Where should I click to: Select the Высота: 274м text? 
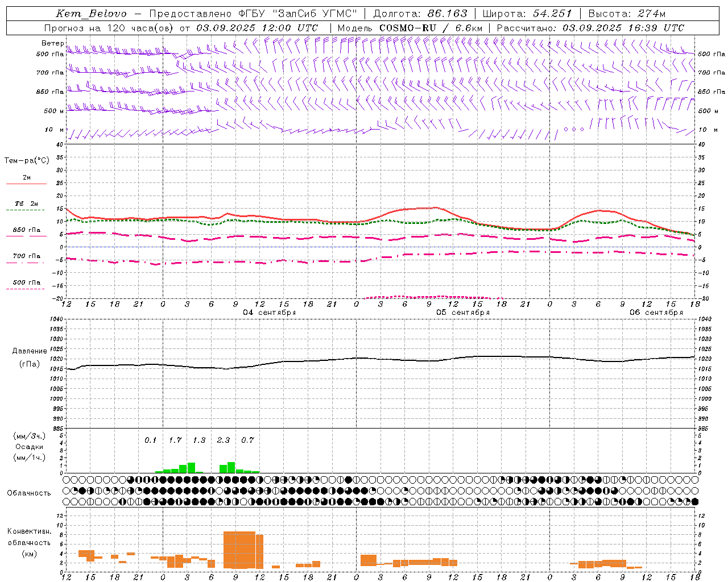[x=627, y=14]
